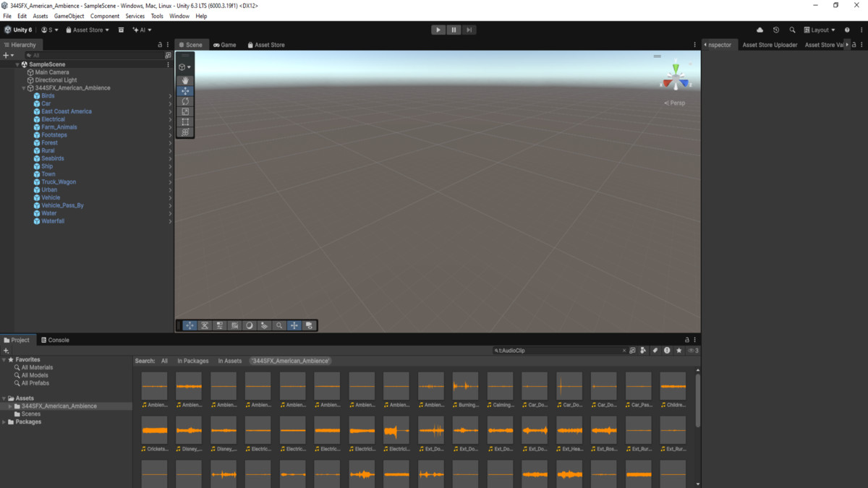Open the account S dropdown

(50, 30)
